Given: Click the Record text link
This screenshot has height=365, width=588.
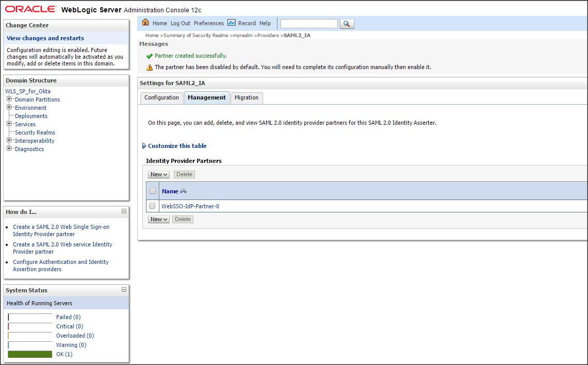Looking at the screenshot, I should pyautogui.click(x=247, y=23).
